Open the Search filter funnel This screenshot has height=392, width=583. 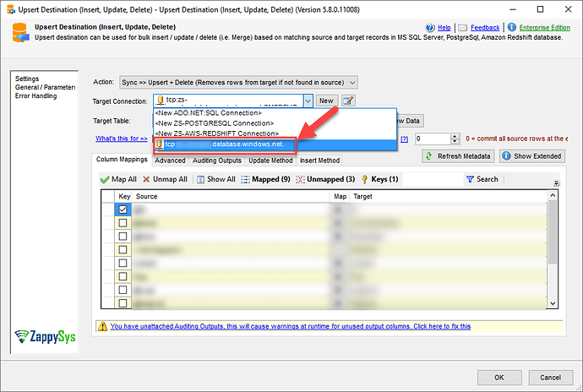470,179
